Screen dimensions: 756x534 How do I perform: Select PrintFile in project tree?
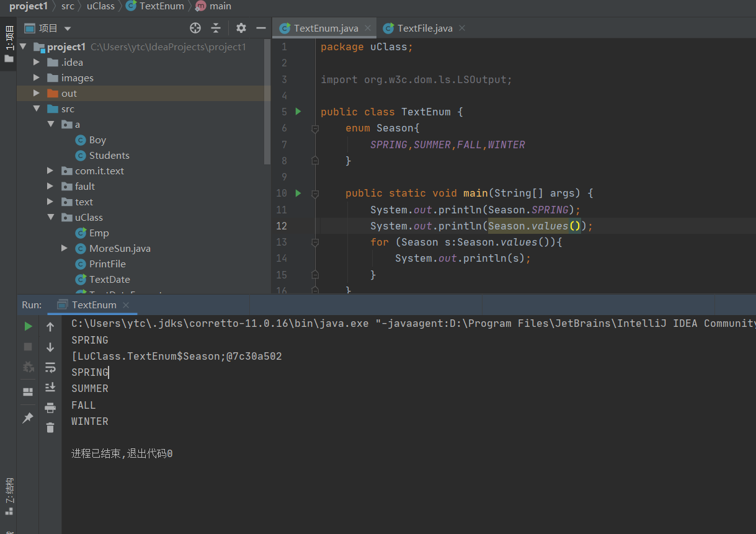click(x=107, y=264)
